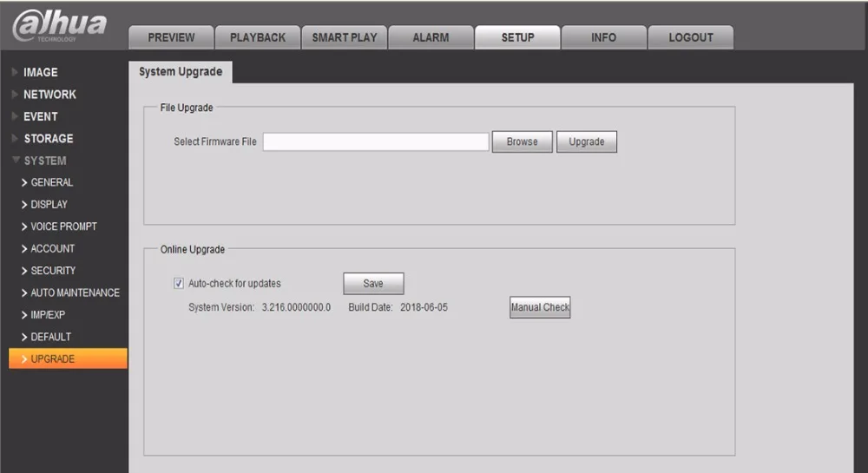The width and height of the screenshot is (868, 473).
Task: Open DISPLAY settings
Action: point(49,205)
